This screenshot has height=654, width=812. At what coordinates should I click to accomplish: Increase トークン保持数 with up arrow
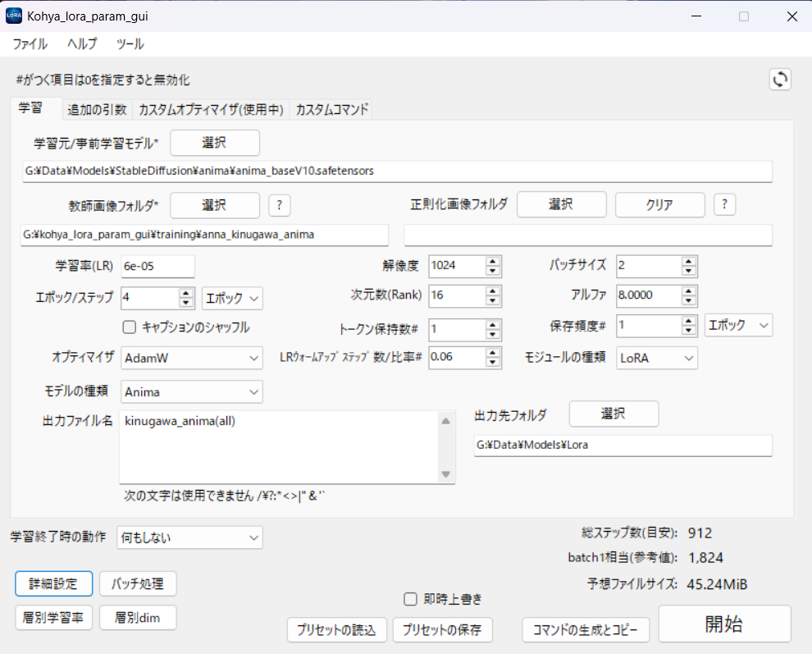click(493, 324)
